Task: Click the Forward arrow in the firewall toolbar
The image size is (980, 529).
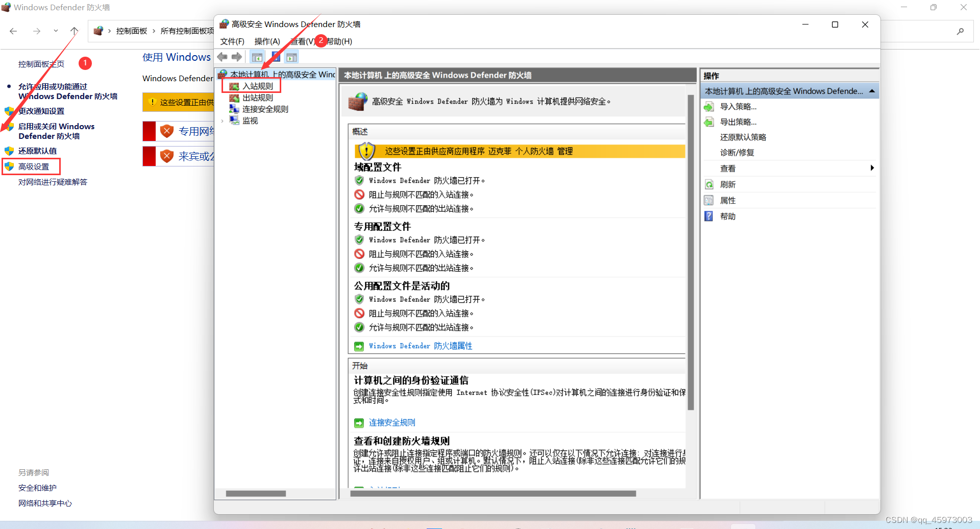Action: tap(236, 57)
